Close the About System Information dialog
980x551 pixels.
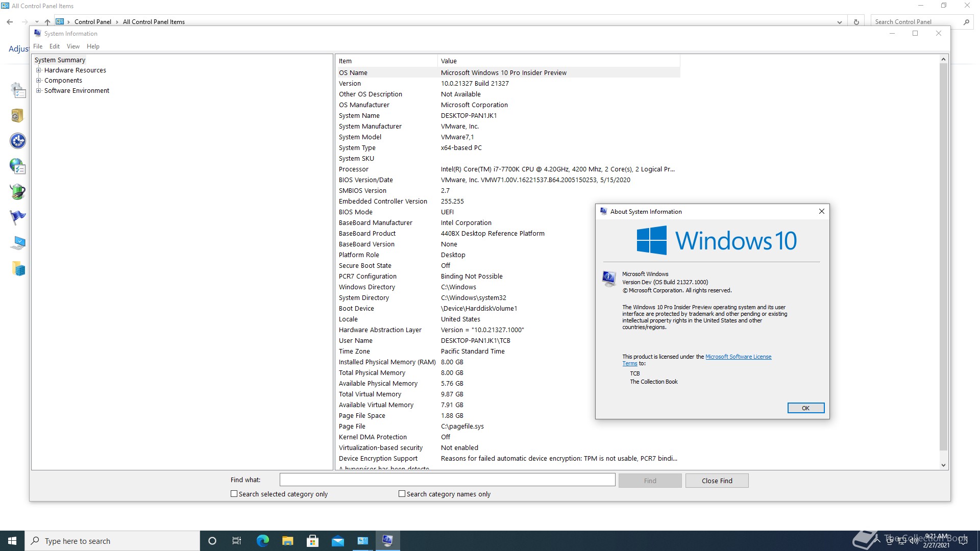click(821, 211)
